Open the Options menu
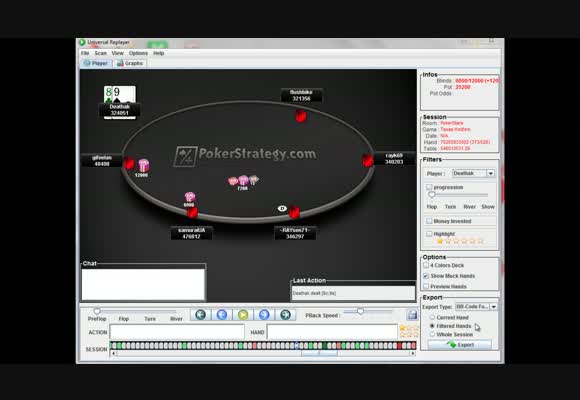Viewport: 580px width, 400px height. pos(138,53)
